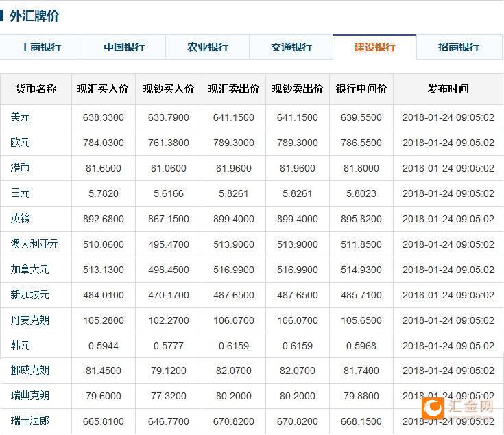Click the pound middle rate 895.8200
This screenshot has width=504, height=435.
(361, 219)
